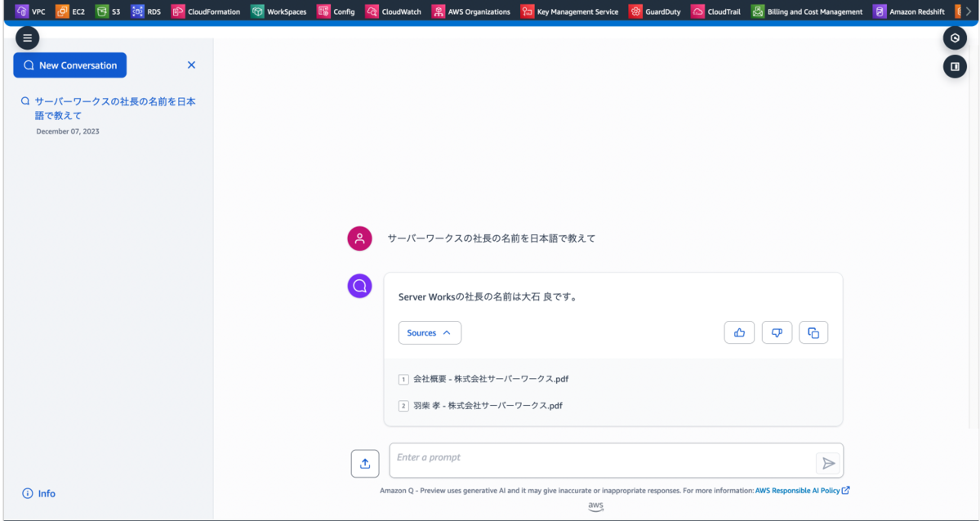The height and width of the screenshot is (521, 980).
Task: Open the Key Management Service shortcut
Action: [x=570, y=11]
